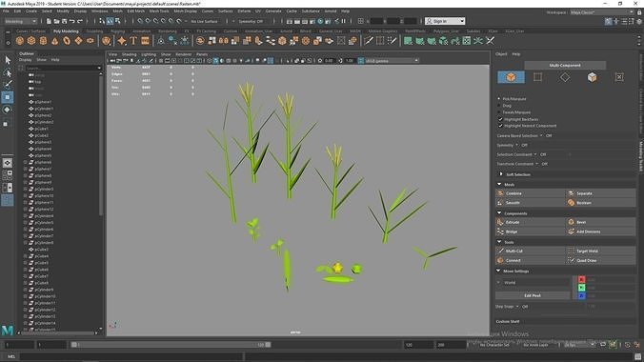
Task: Click the Open scene folder icon
Action: click(56, 21)
